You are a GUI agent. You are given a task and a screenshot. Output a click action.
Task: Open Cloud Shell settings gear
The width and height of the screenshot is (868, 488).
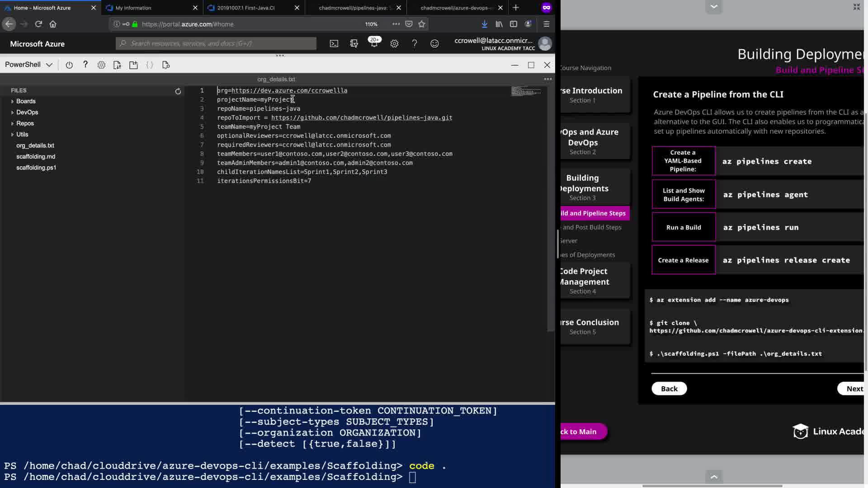point(101,65)
